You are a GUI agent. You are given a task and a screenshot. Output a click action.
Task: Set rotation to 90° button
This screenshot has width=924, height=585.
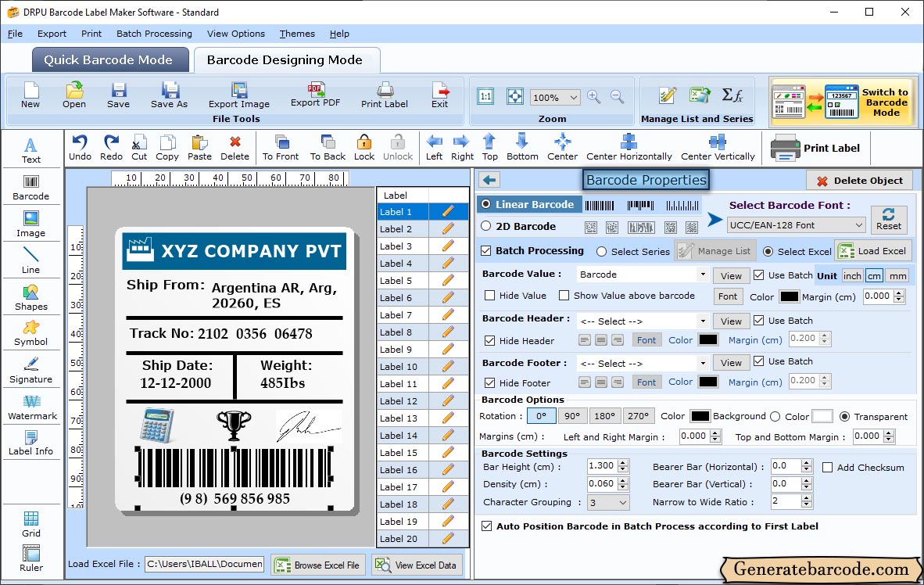pyautogui.click(x=572, y=416)
